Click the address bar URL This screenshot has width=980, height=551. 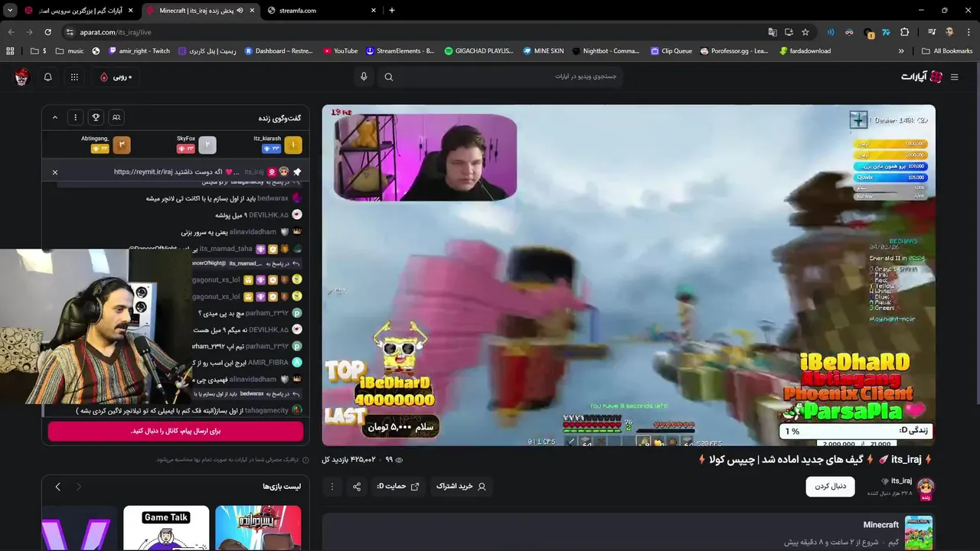coord(116,32)
